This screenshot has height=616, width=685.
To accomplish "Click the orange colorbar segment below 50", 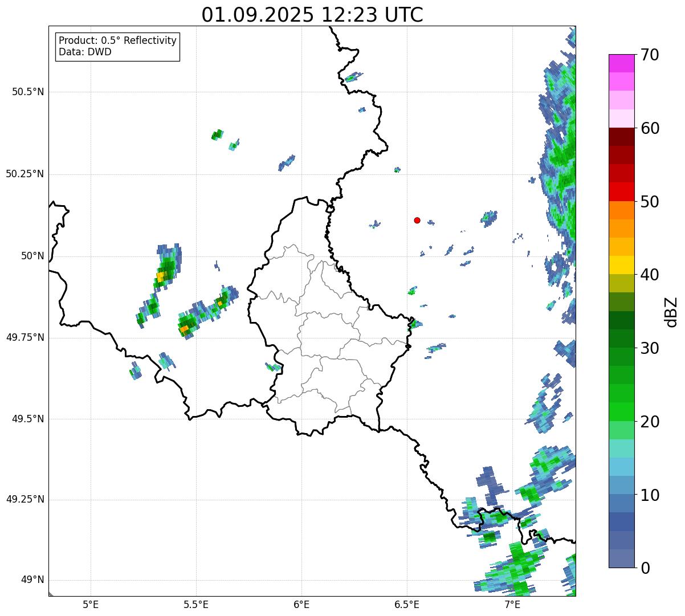I will pyautogui.click(x=621, y=210).
